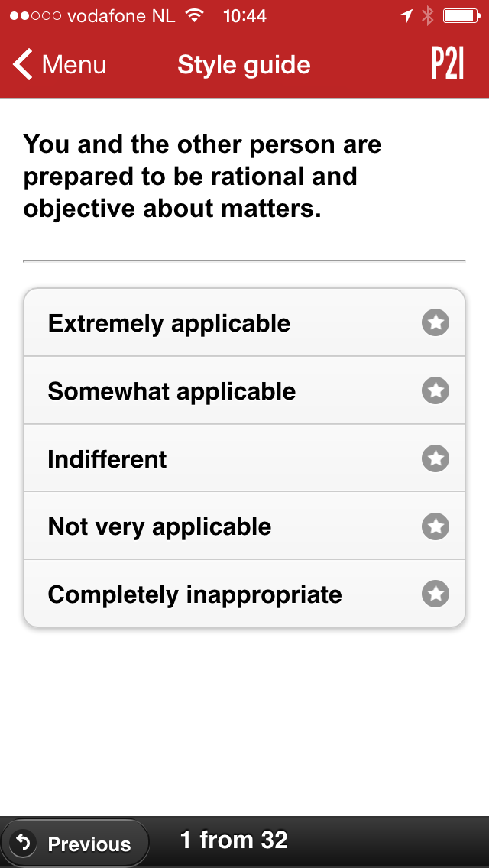Choose Completely inappropriate option
This screenshot has height=868, width=489.
click(195, 594)
